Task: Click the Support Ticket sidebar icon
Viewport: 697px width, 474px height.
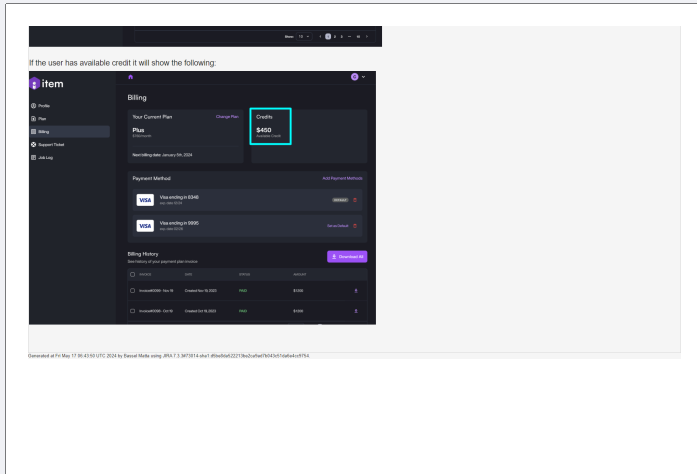Action: coord(34,144)
